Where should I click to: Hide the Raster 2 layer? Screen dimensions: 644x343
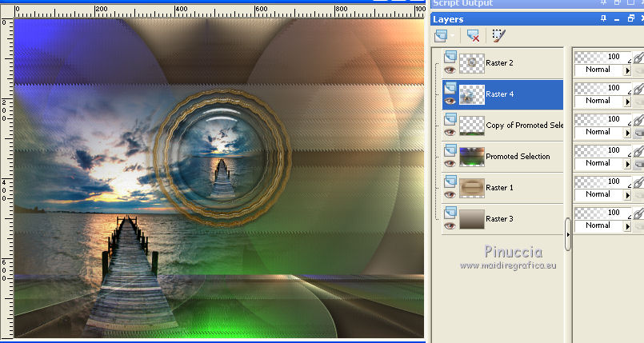click(x=450, y=70)
